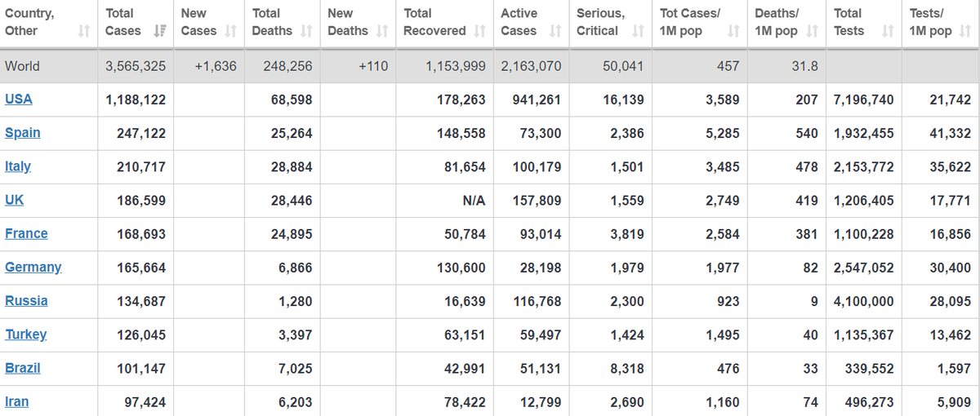The width and height of the screenshot is (980, 416).
Task: Sort by Country, Other column arrows
Action: coord(82,31)
